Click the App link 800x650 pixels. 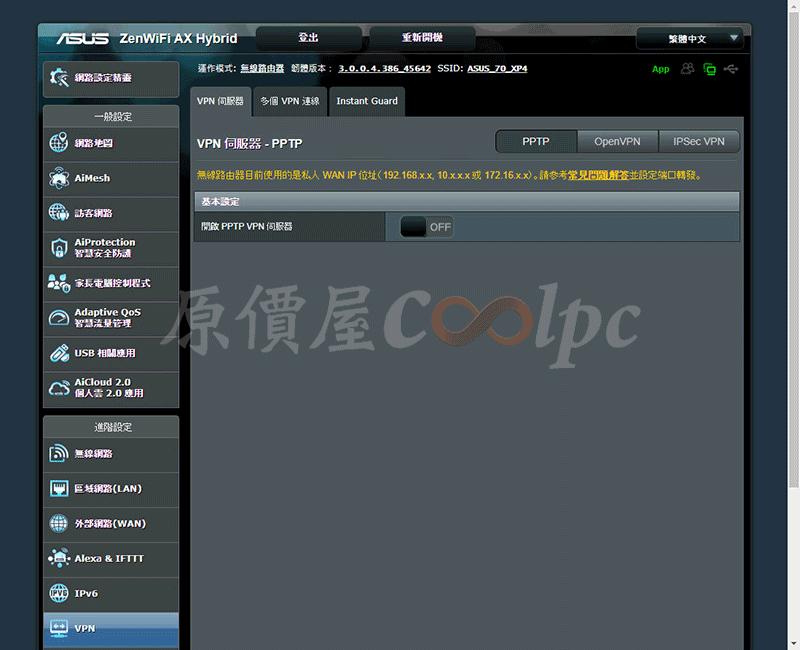coord(661,69)
